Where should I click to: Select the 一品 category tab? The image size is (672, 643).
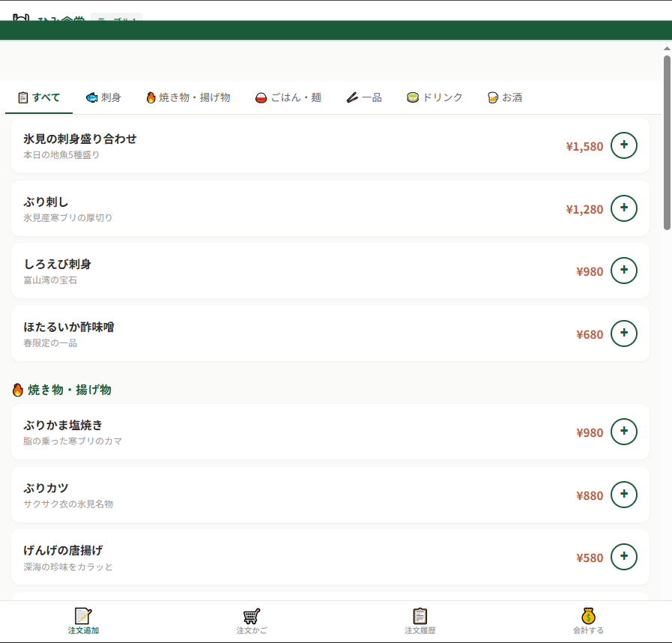[x=364, y=97]
